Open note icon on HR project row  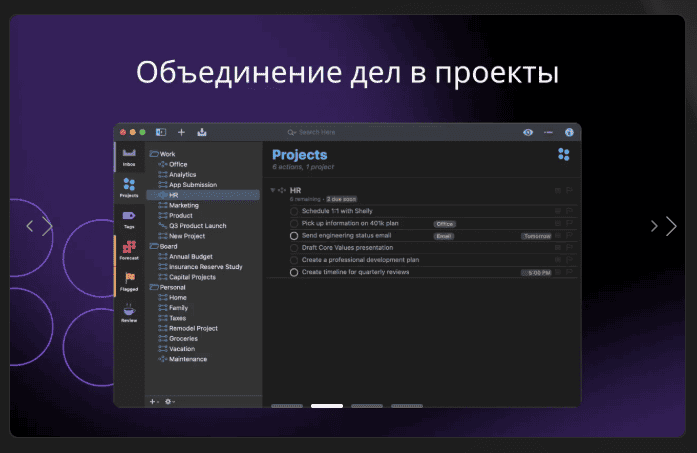[x=558, y=191]
